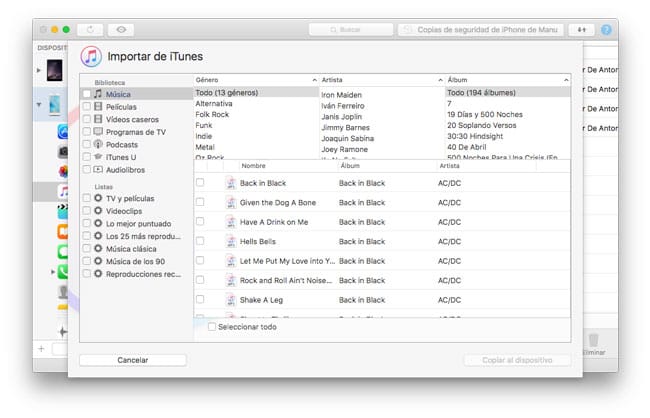The width and height of the screenshot is (650, 418).
Task: Click the file icon for Back in Black song
Action: 230,183
